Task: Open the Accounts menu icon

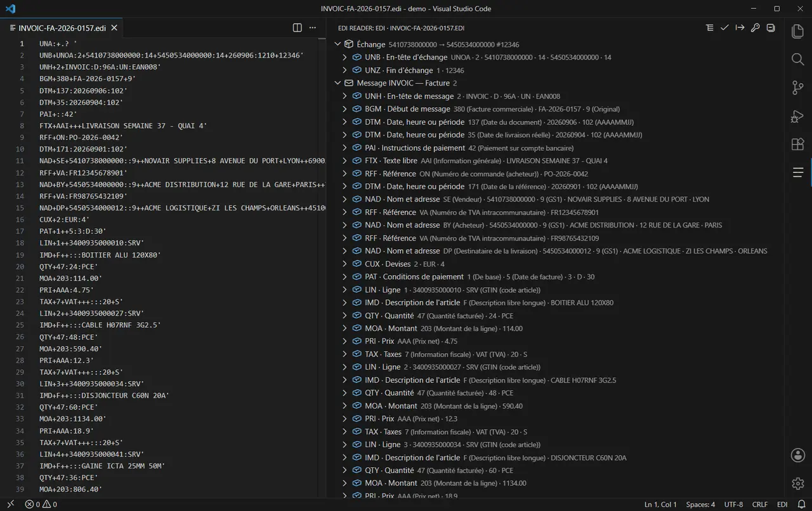Action: 798,455
